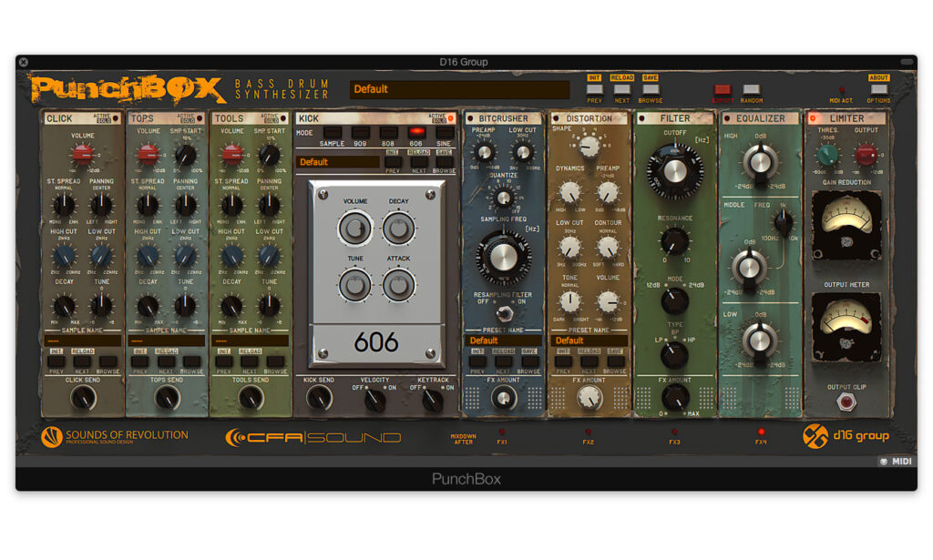Click the TOOLS module Browse button
933x560 pixels.
[x=275, y=361]
